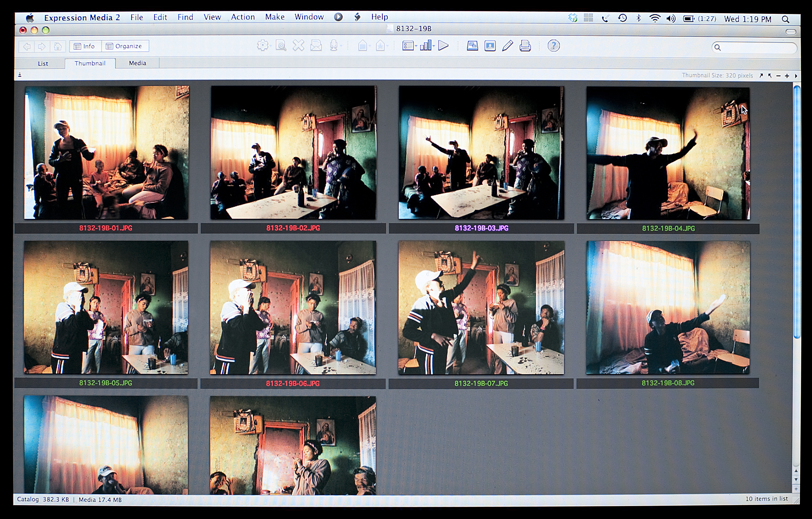
Task: Open the File menu
Action: pyautogui.click(x=137, y=17)
